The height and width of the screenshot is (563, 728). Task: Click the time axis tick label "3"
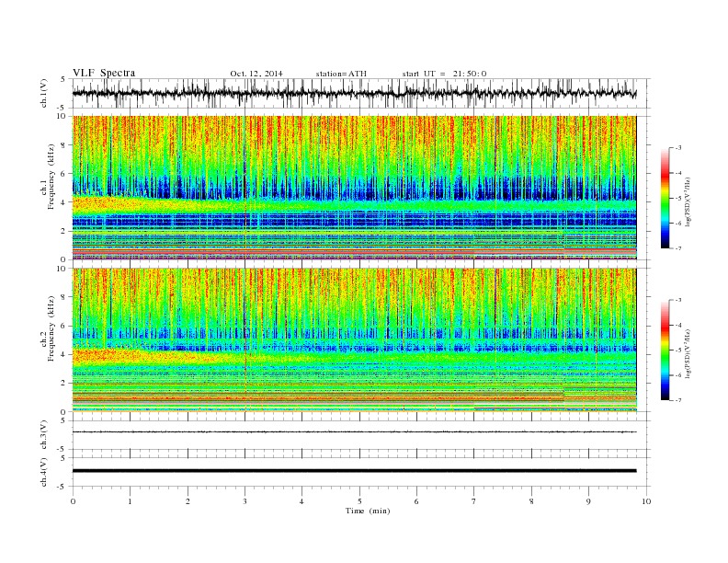pos(245,501)
